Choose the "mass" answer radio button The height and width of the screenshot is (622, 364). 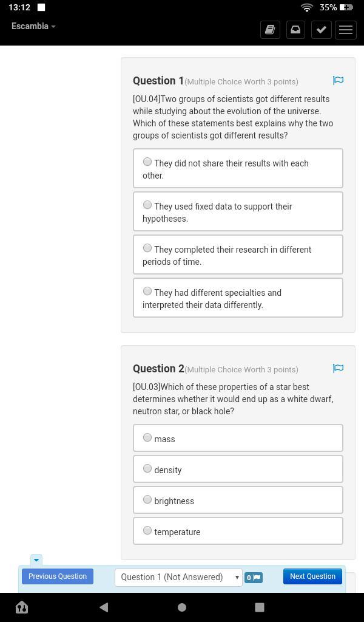tap(147, 438)
